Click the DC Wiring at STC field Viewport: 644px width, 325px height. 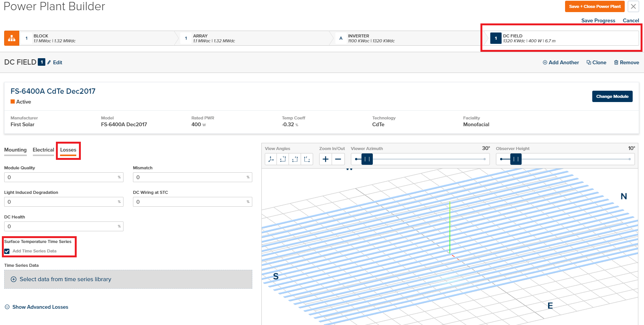pos(193,202)
